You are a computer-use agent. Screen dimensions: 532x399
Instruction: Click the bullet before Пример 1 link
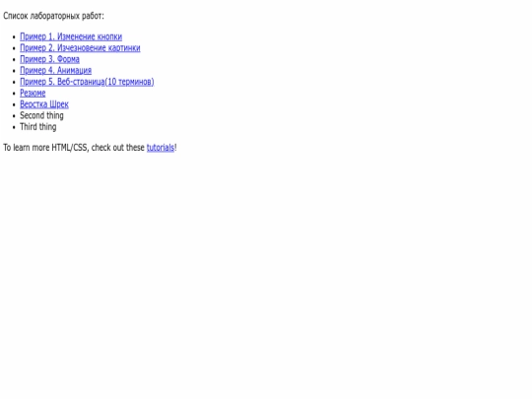[x=14, y=37]
